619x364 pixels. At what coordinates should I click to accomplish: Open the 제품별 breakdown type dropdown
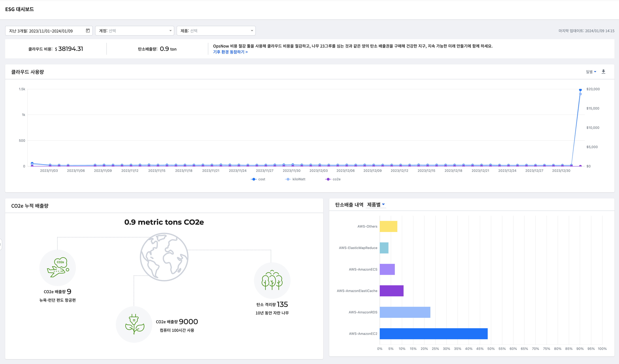coord(376,204)
